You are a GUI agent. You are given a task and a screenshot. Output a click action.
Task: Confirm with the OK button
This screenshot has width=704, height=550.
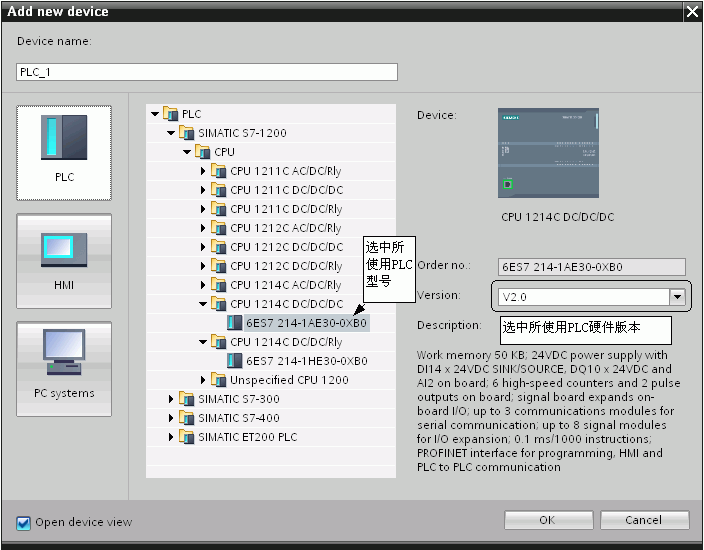(549, 520)
